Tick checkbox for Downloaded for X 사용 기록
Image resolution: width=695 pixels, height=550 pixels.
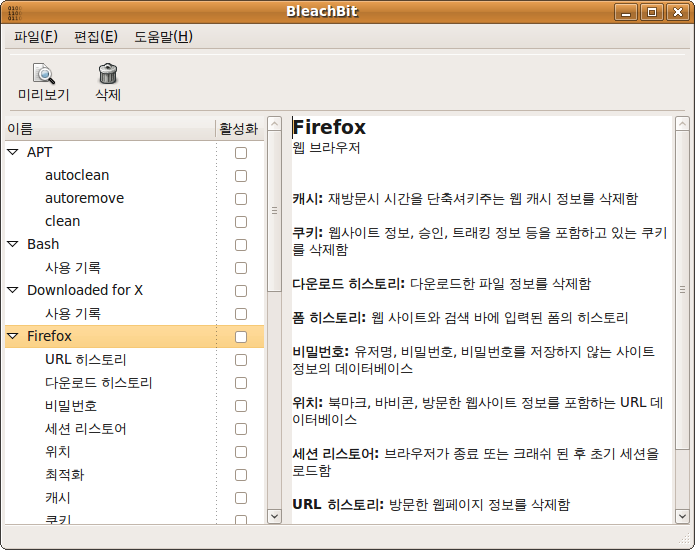point(241,314)
